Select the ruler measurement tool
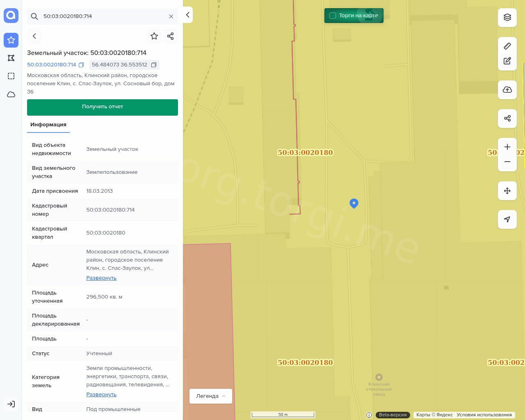 [x=507, y=46]
